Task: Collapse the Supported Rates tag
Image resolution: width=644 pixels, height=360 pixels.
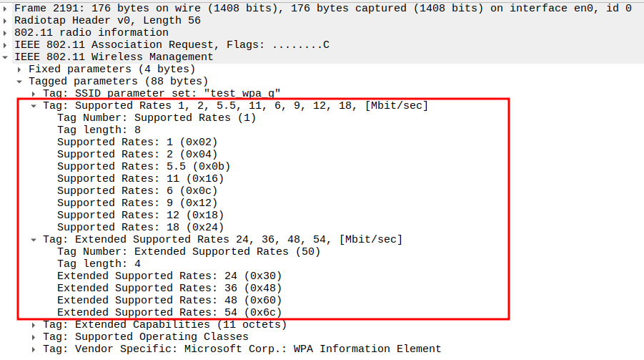Action: (x=34, y=106)
